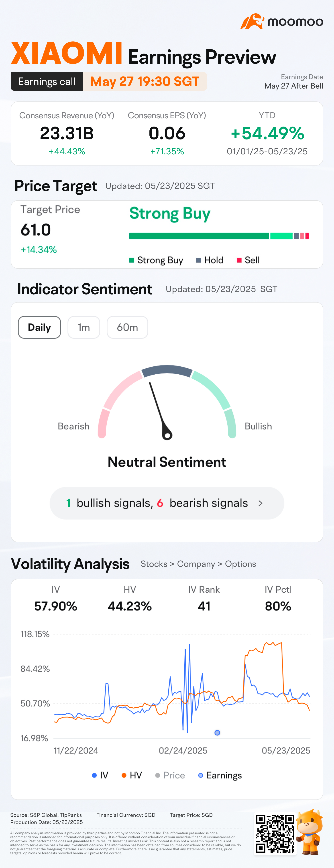This screenshot has height=868, width=334.
Task: Click the Earnings call label button
Action: (x=47, y=82)
